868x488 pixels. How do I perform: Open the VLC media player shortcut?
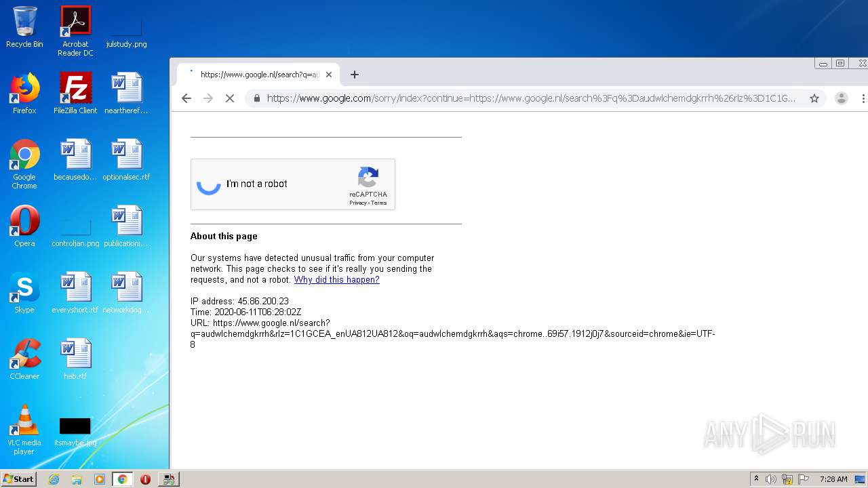point(24,430)
